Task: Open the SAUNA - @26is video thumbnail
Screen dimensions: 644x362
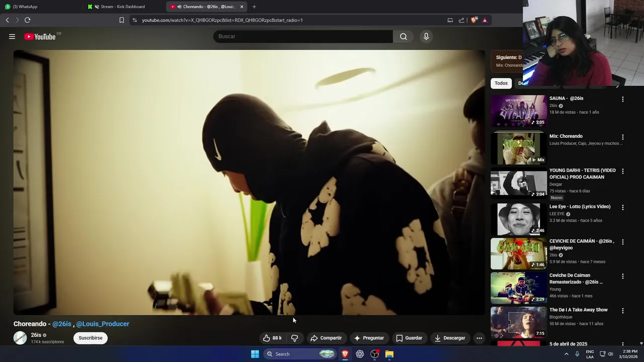Action: pos(518,111)
